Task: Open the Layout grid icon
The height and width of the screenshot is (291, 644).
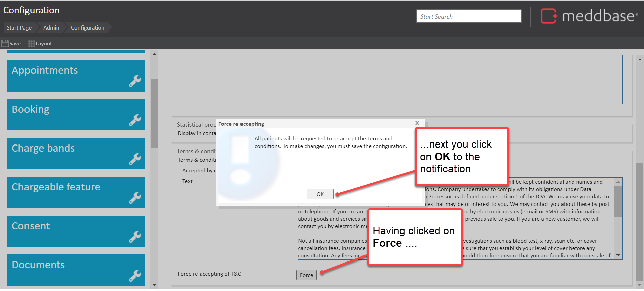Action: (x=31, y=43)
